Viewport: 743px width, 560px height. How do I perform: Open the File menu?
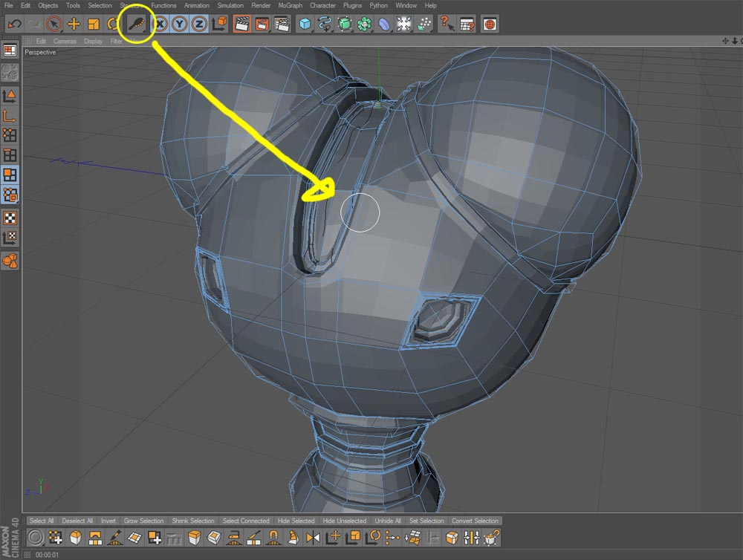8,5
